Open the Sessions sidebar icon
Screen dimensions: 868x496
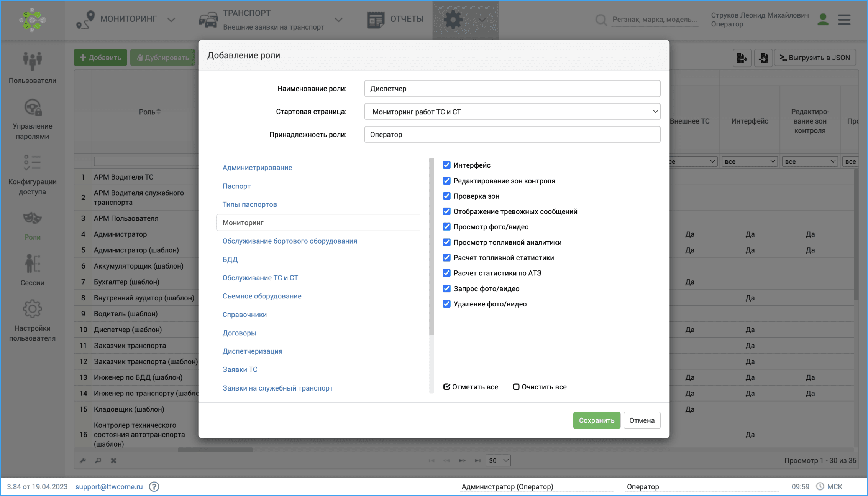click(32, 264)
